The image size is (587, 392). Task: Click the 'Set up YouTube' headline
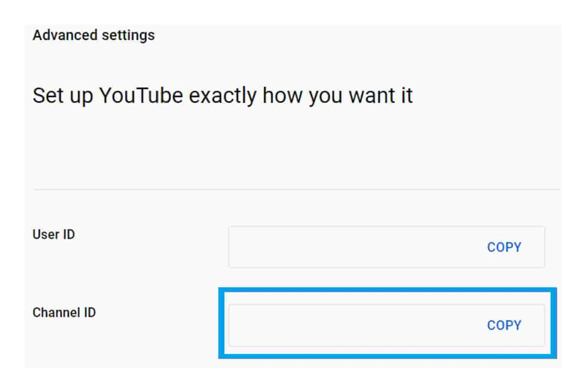click(223, 95)
